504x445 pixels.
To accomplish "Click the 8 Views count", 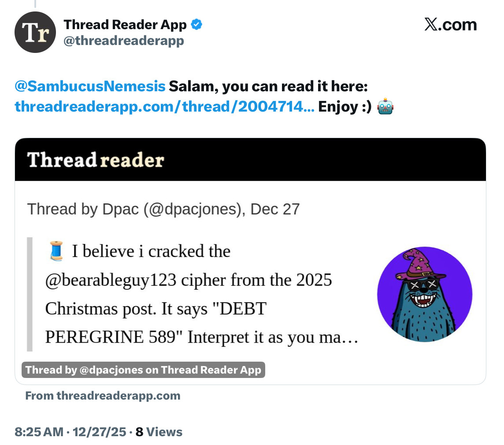I will pos(159,432).
